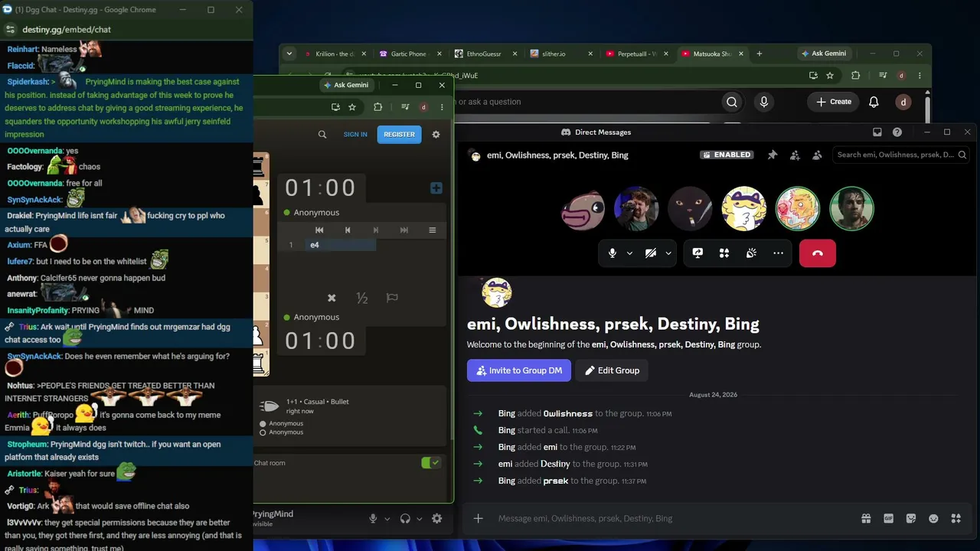Deafen audio in Discord user panel
The height and width of the screenshot is (551, 980).
tap(405, 519)
